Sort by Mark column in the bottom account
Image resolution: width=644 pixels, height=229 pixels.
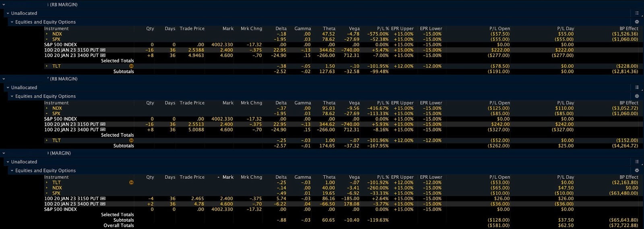tap(227, 177)
